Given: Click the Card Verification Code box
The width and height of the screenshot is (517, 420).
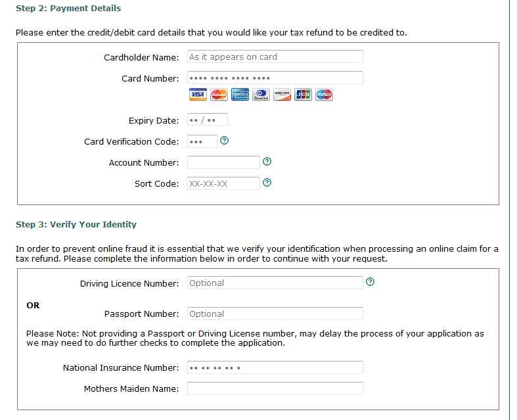Looking at the screenshot, I should [202, 141].
